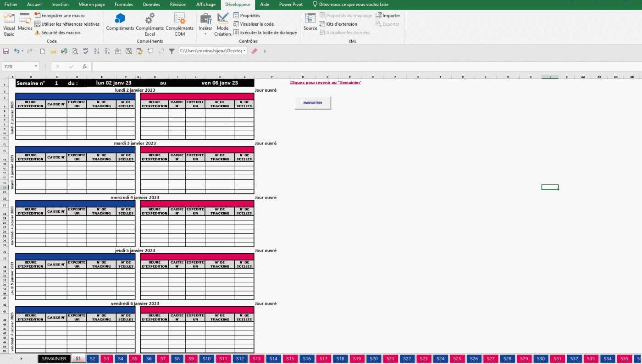Click the XML Importer command
Screen dimensions: 642x364
click(388, 16)
